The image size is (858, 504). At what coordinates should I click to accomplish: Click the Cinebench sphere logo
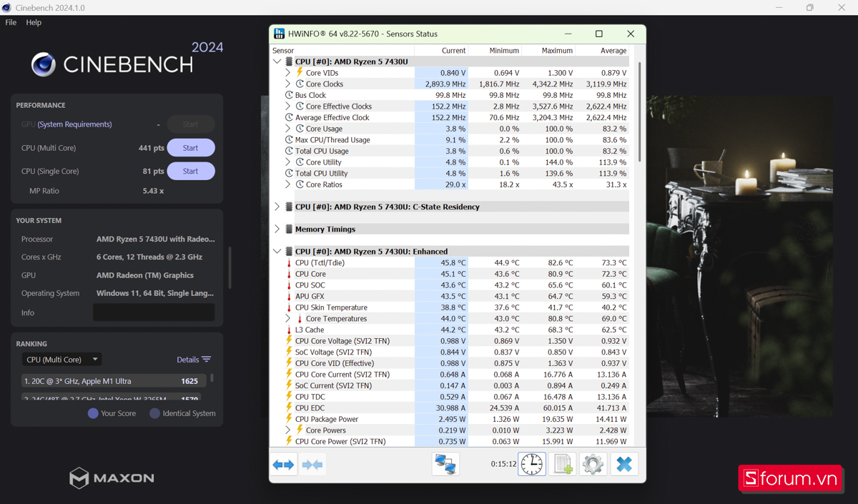(x=44, y=64)
